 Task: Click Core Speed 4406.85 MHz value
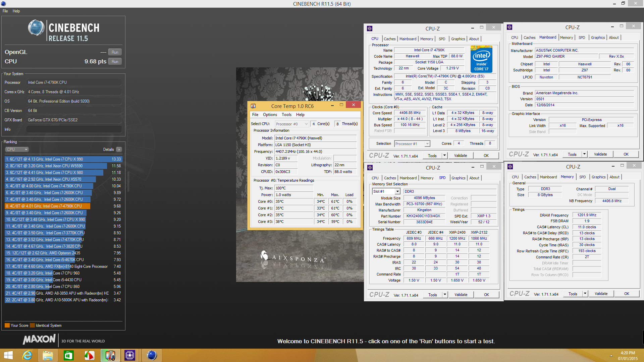(410, 113)
